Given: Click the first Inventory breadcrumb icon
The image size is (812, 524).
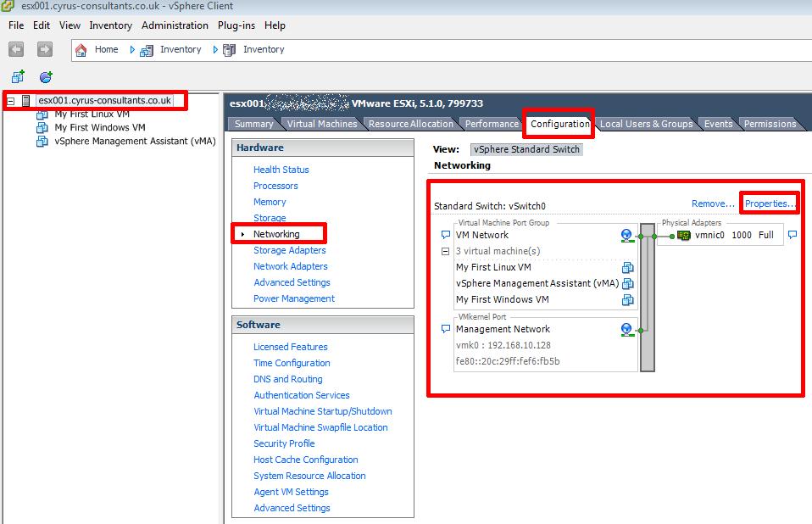Looking at the screenshot, I should coord(147,50).
